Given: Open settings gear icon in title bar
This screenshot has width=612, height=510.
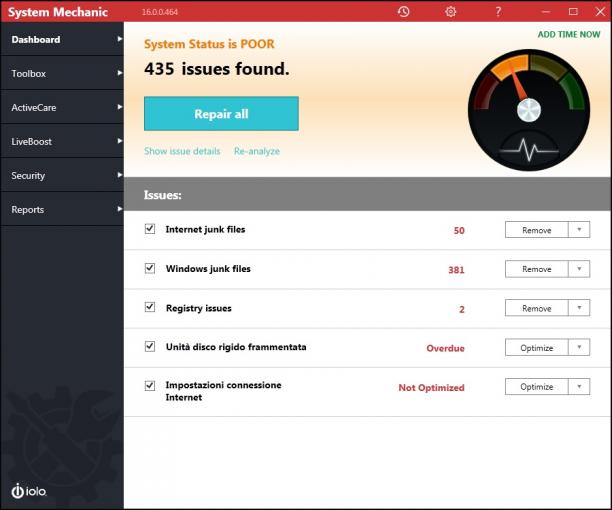Looking at the screenshot, I should click(450, 12).
